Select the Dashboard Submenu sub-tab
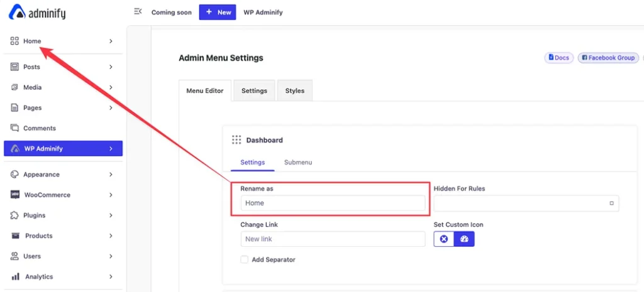This screenshot has height=292, width=644. [x=298, y=163]
